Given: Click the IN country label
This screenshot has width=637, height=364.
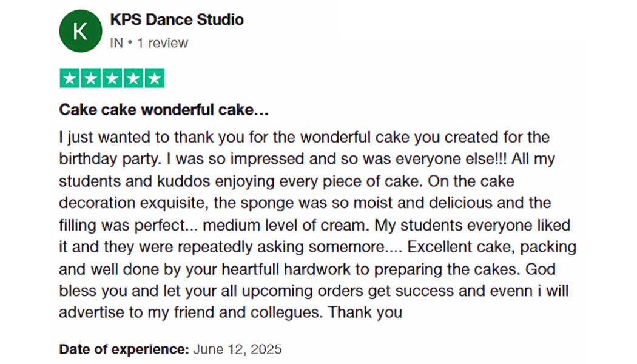Looking at the screenshot, I should [116, 43].
